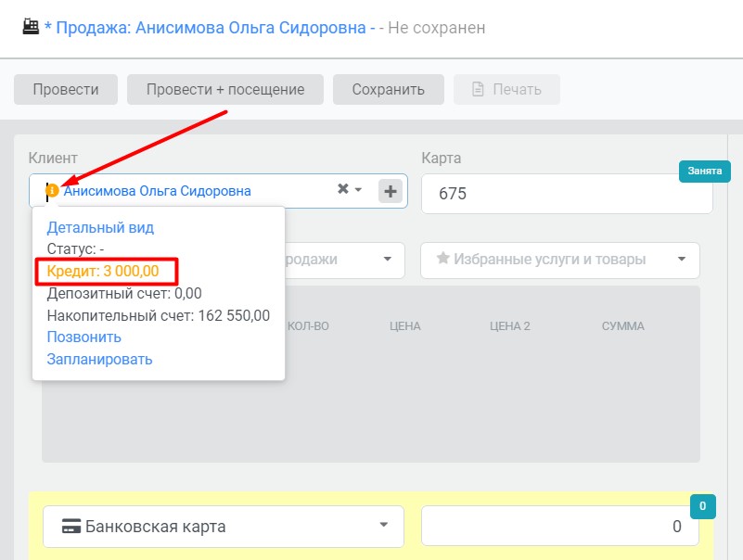
Task: Click the КОЛ-ВО column header
Action: click(308, 326)
